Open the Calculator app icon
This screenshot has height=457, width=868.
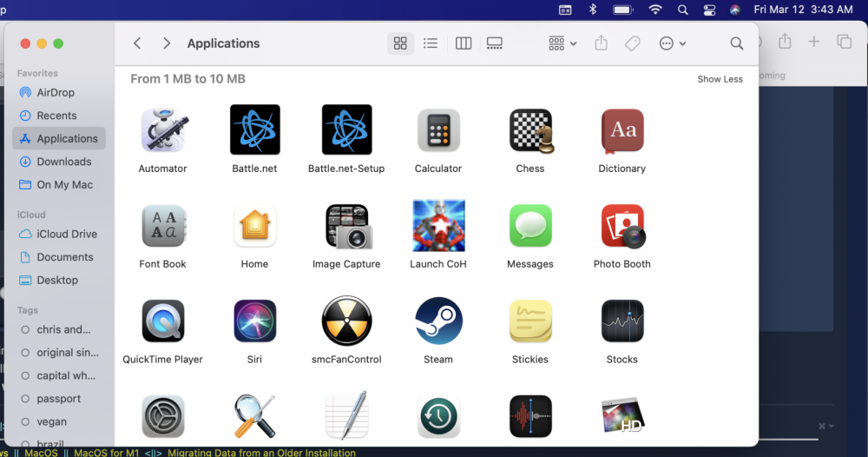(x=438, y=129)
